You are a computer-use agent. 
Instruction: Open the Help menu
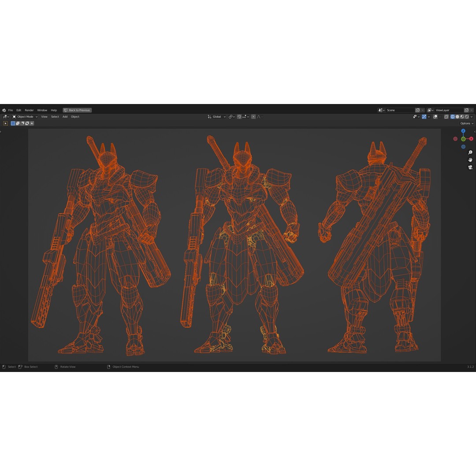click(54, 110)
